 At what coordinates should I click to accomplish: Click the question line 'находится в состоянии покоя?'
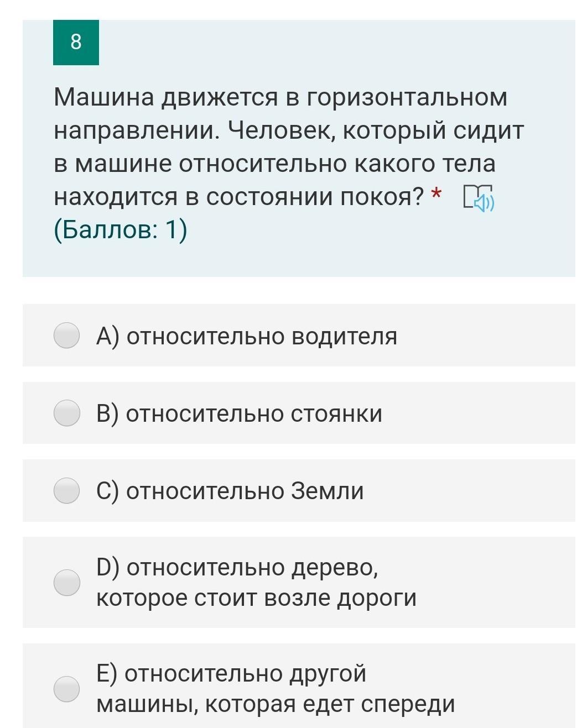point(239,196)
